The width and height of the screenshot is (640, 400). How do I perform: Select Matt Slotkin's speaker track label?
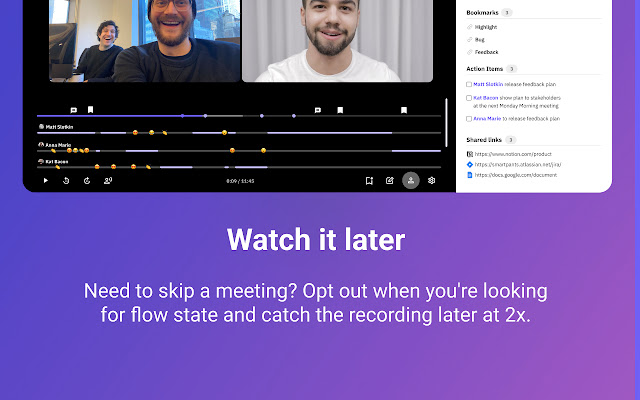pyautogui.click(x=59, y=127)
